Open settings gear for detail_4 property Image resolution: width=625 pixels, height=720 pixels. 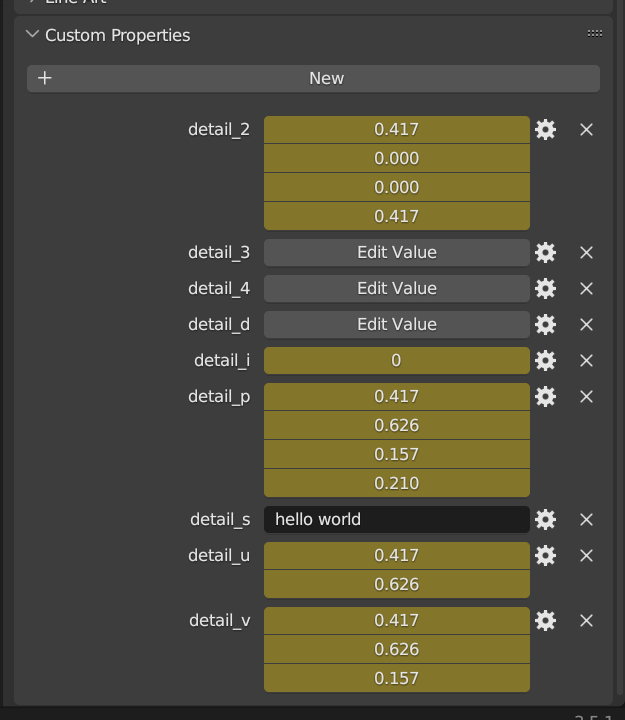pos(546,288)
